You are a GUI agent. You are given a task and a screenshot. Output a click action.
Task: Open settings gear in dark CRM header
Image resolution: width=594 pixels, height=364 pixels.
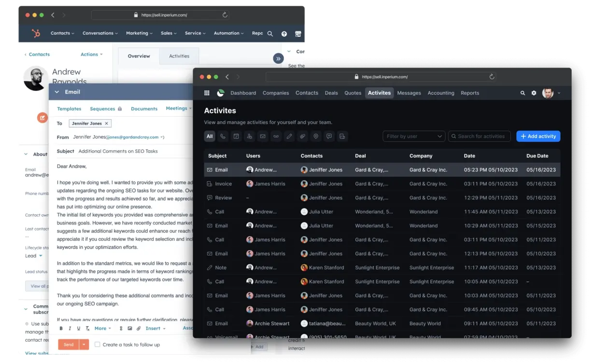(x=534, y=93)
